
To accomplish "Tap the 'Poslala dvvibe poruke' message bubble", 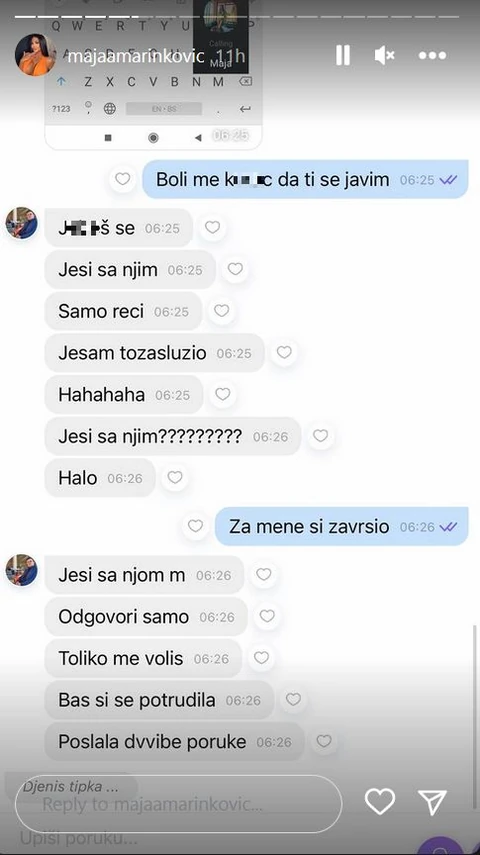I will pos(175,742).
